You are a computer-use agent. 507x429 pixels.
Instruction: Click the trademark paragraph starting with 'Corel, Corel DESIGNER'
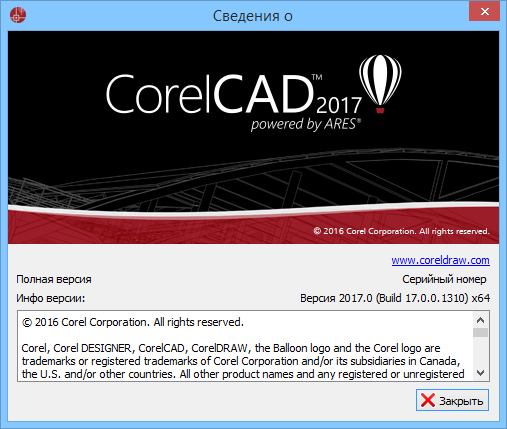[x=243, y=361]
